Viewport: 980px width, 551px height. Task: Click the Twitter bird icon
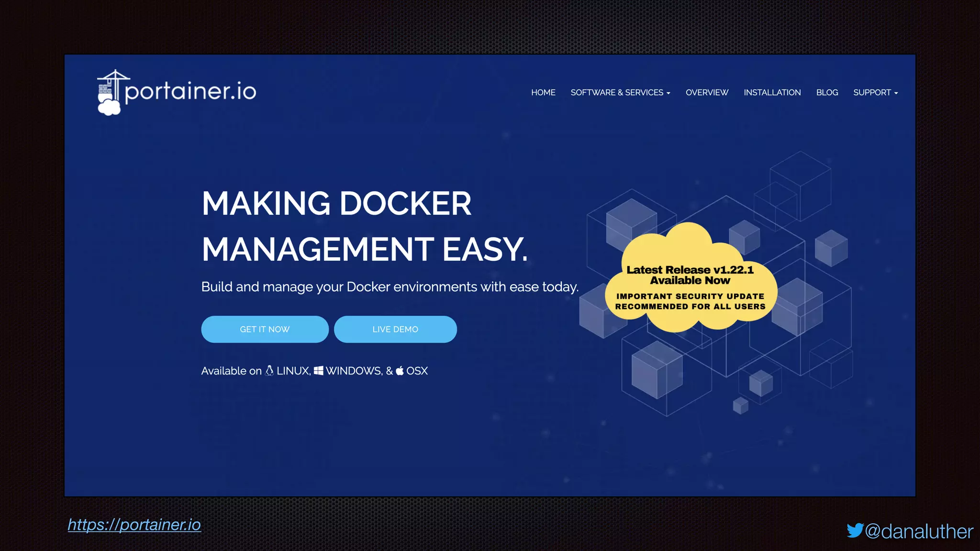855,530
